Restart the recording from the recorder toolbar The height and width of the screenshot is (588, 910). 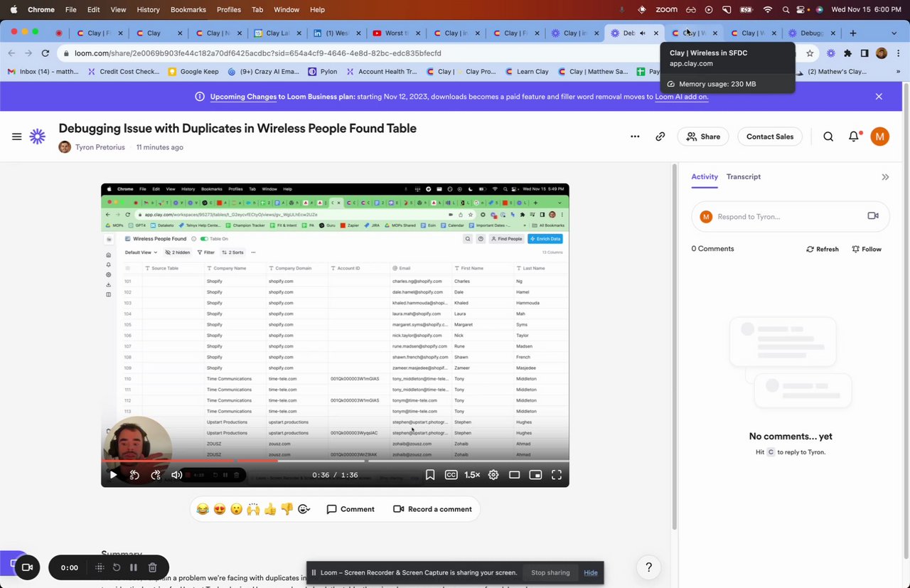[x=117, y=567]
